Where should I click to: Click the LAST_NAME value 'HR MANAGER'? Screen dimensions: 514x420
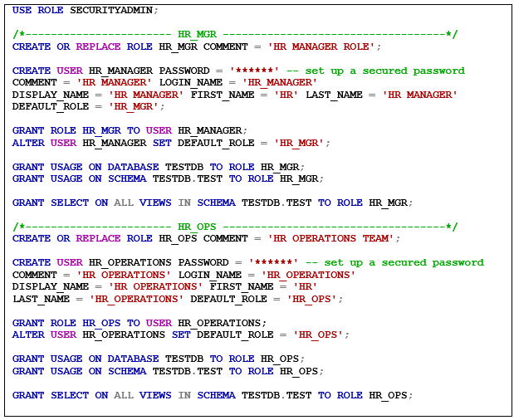coord(419,95)
